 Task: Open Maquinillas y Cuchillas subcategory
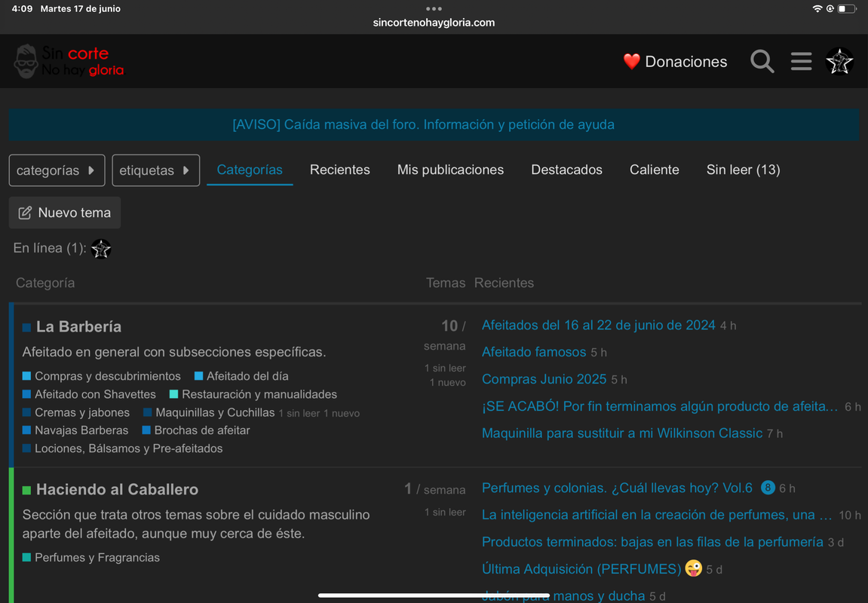pos(215,413)
